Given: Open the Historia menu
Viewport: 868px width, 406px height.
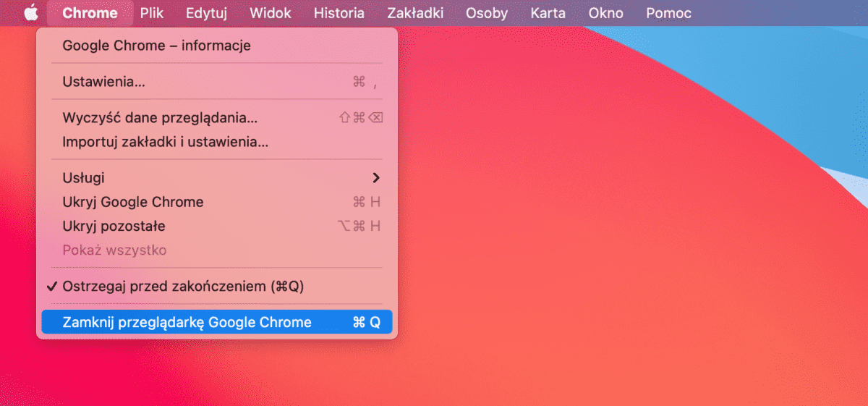Looking at the screenshot, I should [x=339, y=13].
